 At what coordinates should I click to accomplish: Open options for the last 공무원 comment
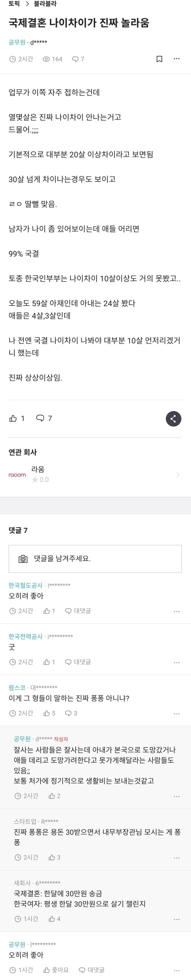click(x=177, y=970)
